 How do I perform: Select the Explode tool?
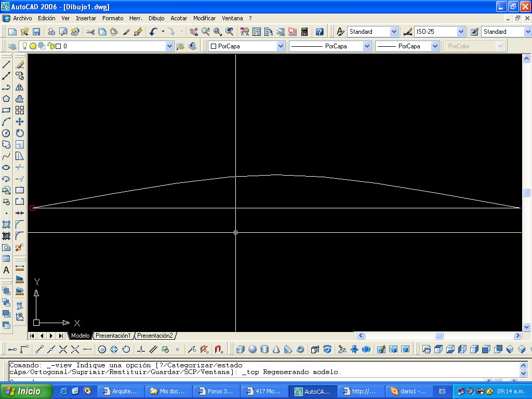(20, 247)
